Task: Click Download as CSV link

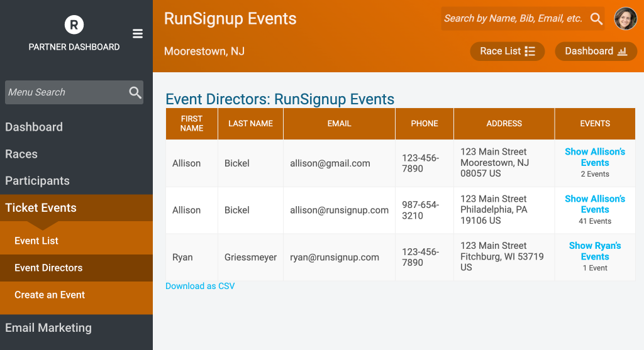Action: click(200, 286)
